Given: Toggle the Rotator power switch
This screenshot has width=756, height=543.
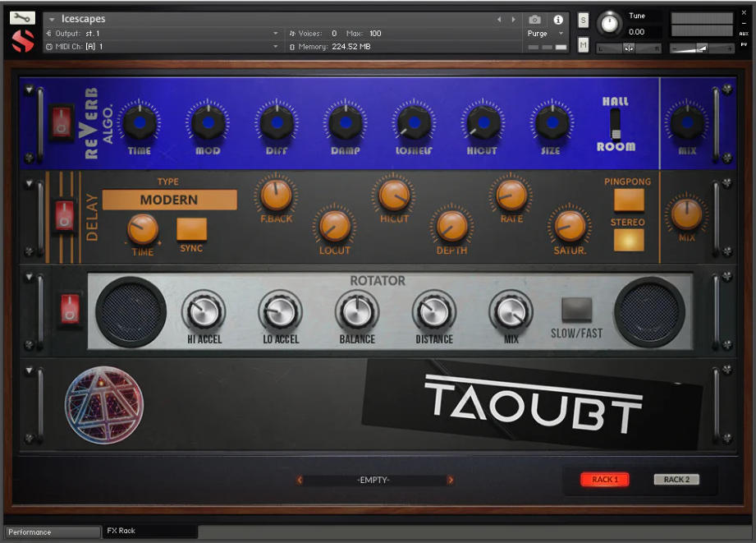Looking at the screenshot, I should point(71,310).
